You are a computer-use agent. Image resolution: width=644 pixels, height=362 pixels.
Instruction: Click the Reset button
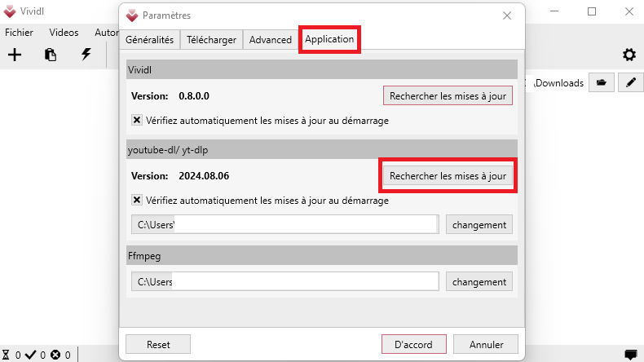[158, 344]
